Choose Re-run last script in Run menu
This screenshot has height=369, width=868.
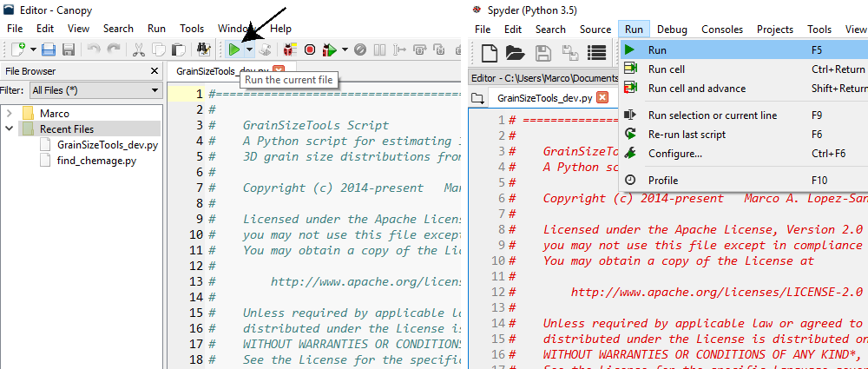click(744, 134)
